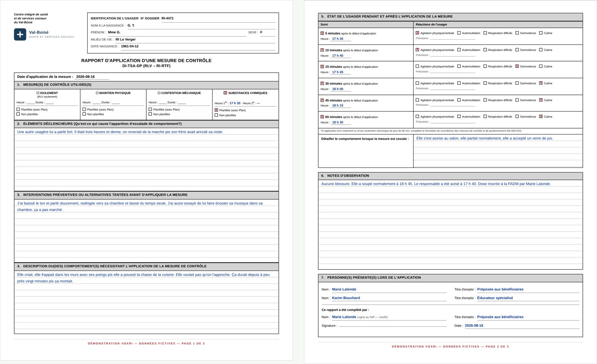Click the Sexe field showing F
Viewport: 597px width, 364px height.
click(x=267, y=32)
